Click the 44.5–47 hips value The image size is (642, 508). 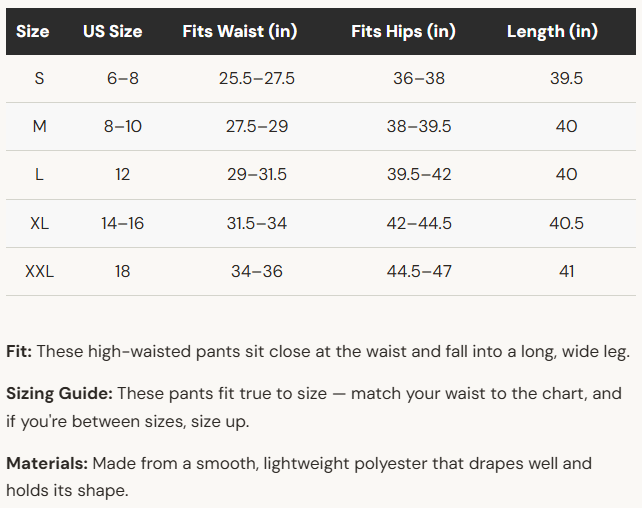(419, 271)
